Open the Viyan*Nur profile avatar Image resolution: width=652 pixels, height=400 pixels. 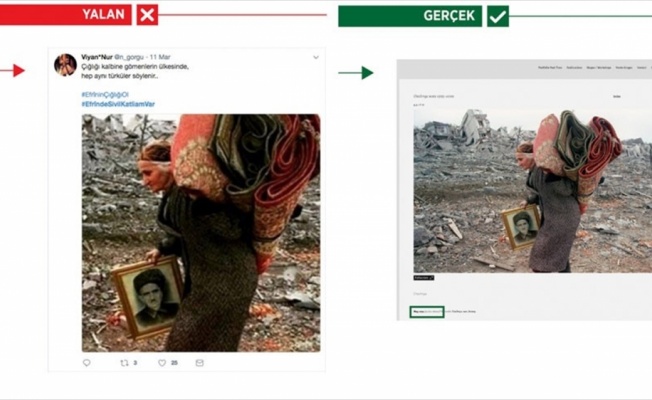tap(65, 65)
